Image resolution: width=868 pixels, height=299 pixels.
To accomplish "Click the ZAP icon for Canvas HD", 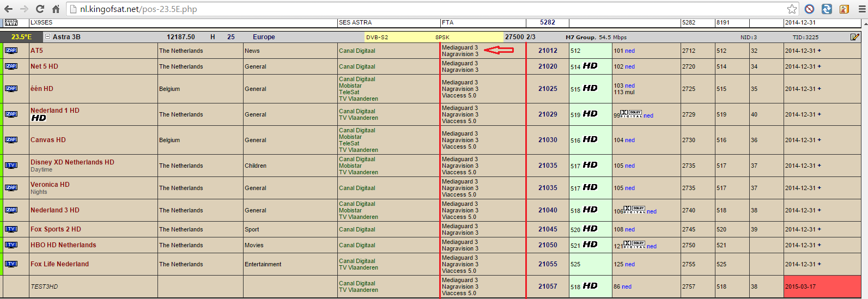I will click(x=11, y=139).
